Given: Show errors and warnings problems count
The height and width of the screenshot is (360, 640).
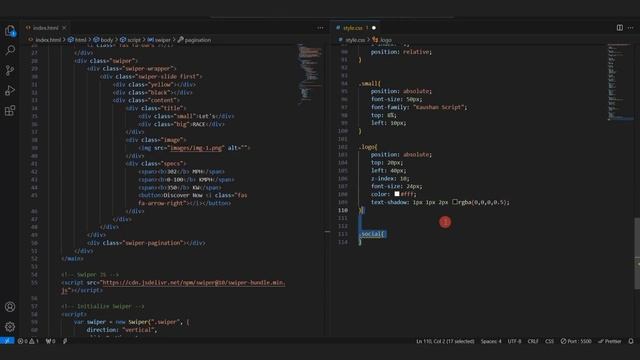Looking at the screenshot, I should (x=28, y=341).
